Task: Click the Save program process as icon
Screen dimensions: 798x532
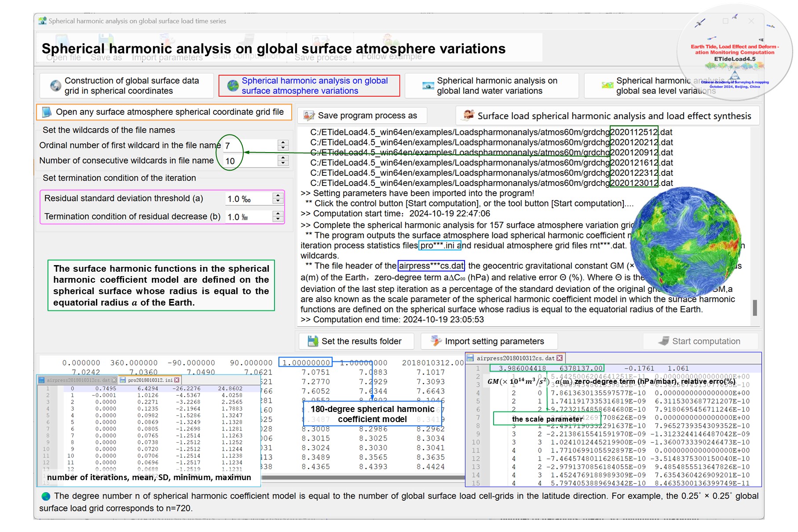Action: point(309,116)
